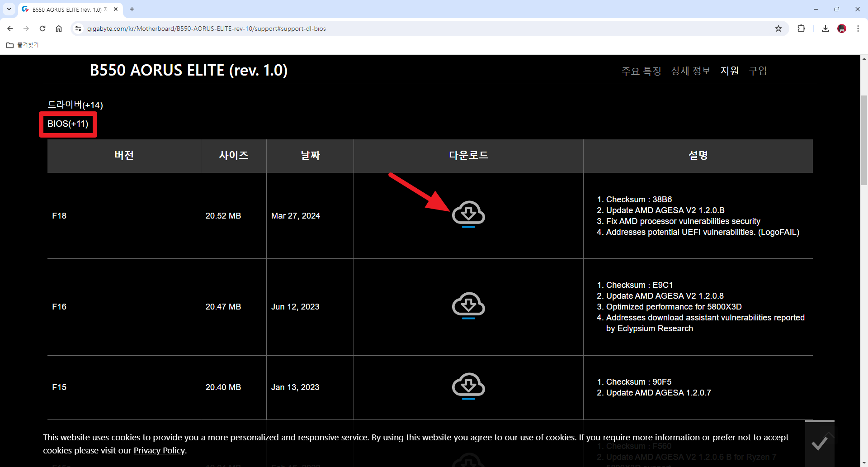868x467 pixels.
Task: Accept cookies with the checkmark button
Action: pos(820,443)
